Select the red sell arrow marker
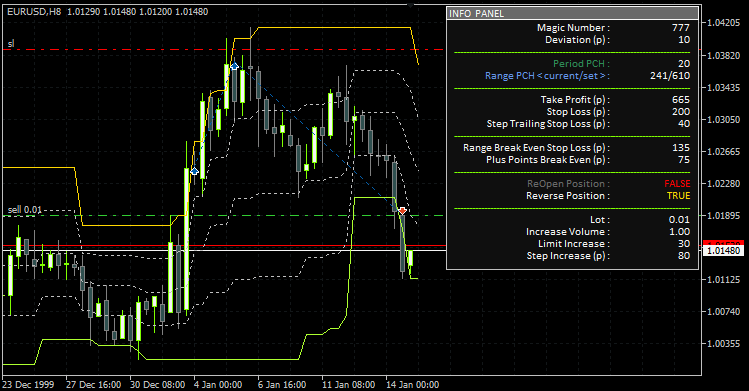Image resolution: width=749 pixels, height=391 pixels. [x=402, y=211]
